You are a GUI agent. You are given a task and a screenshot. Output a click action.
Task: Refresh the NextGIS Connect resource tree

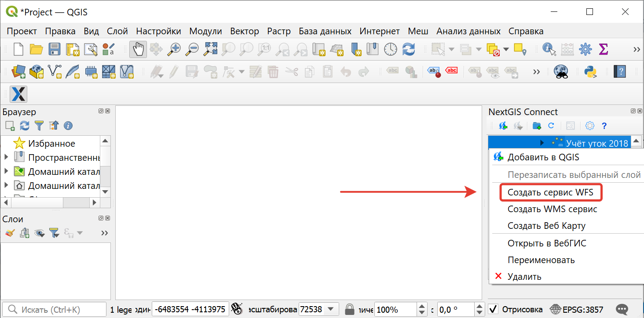[x=551, y=126]
